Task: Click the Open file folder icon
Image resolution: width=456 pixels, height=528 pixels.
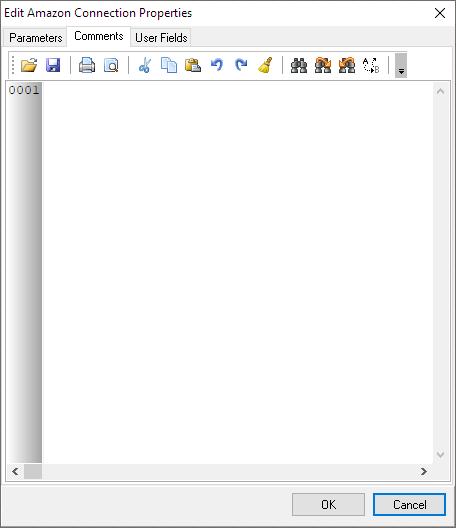Action: point(29,65)
